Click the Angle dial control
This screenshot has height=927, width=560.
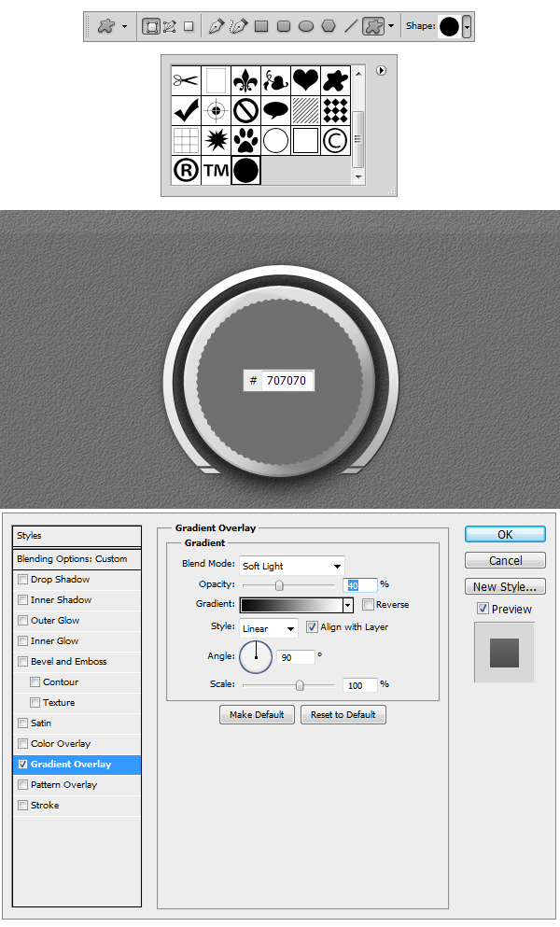tap(256, 657)
